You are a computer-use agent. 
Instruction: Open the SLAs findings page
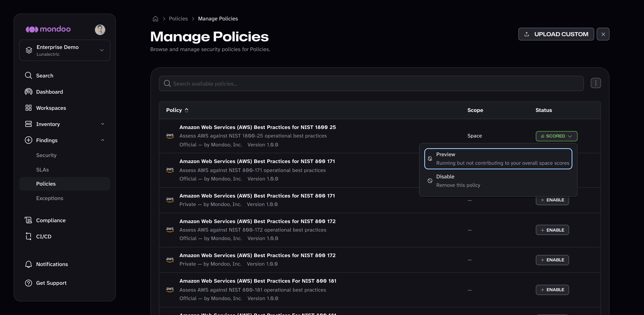[x=43, y=170]
